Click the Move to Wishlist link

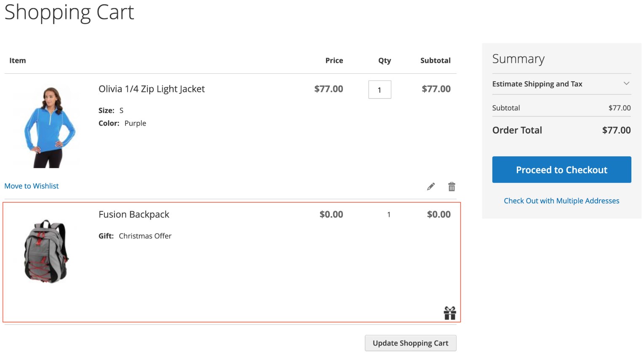point(32,186)
